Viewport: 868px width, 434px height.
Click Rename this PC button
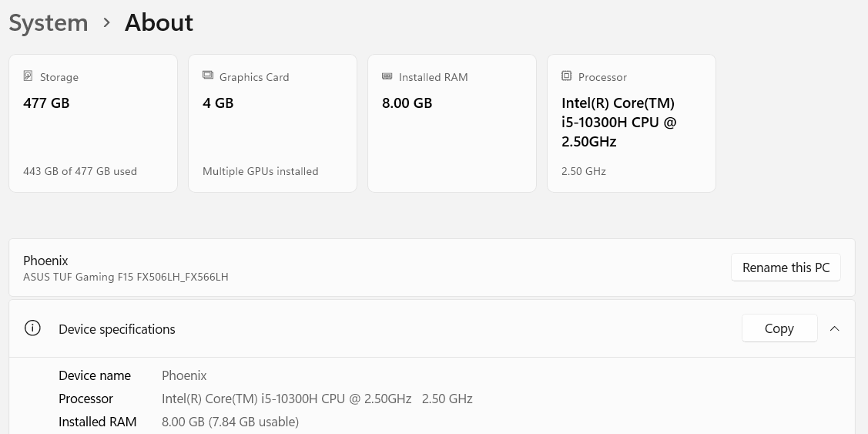coord(786,267)
